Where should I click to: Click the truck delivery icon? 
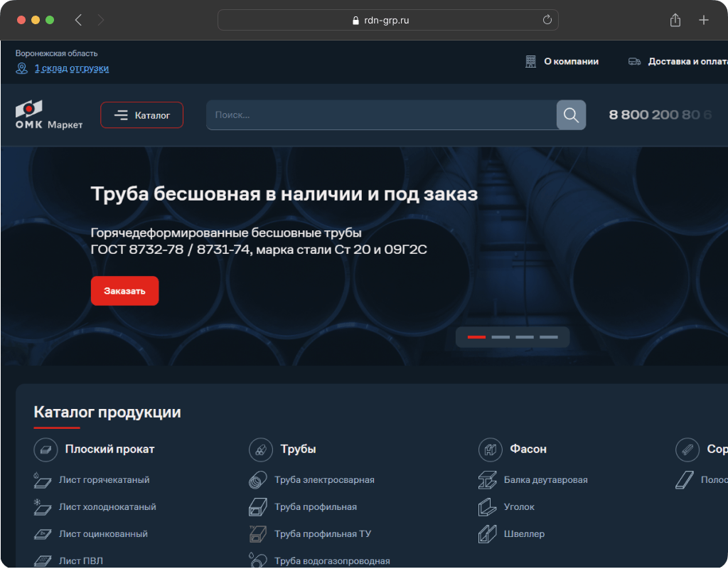tap(634, 61)
